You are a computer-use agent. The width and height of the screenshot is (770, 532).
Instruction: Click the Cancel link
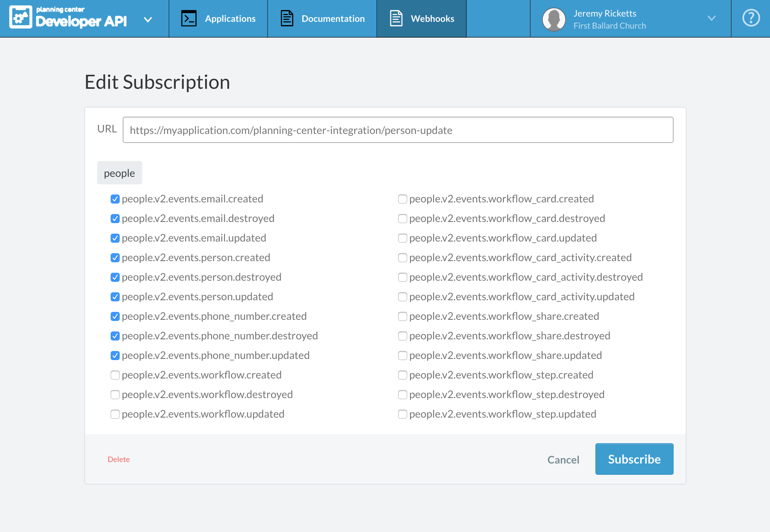[563, 459]
